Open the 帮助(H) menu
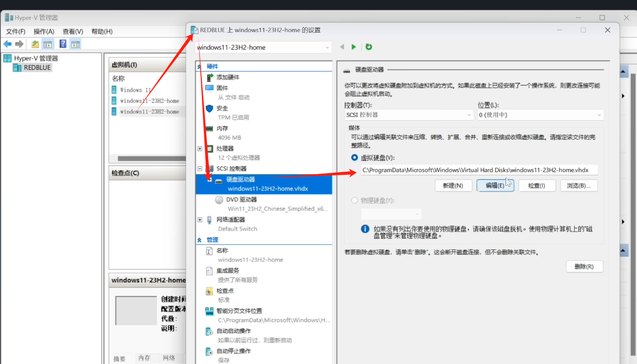Image resolution: width=637 pixels, height=364 pixels. [x=102, y=32]
